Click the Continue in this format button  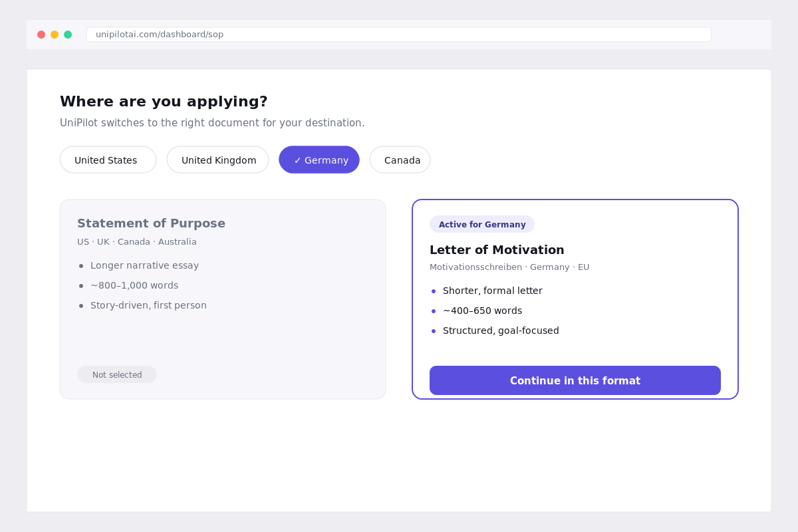(x=575, y=380)
